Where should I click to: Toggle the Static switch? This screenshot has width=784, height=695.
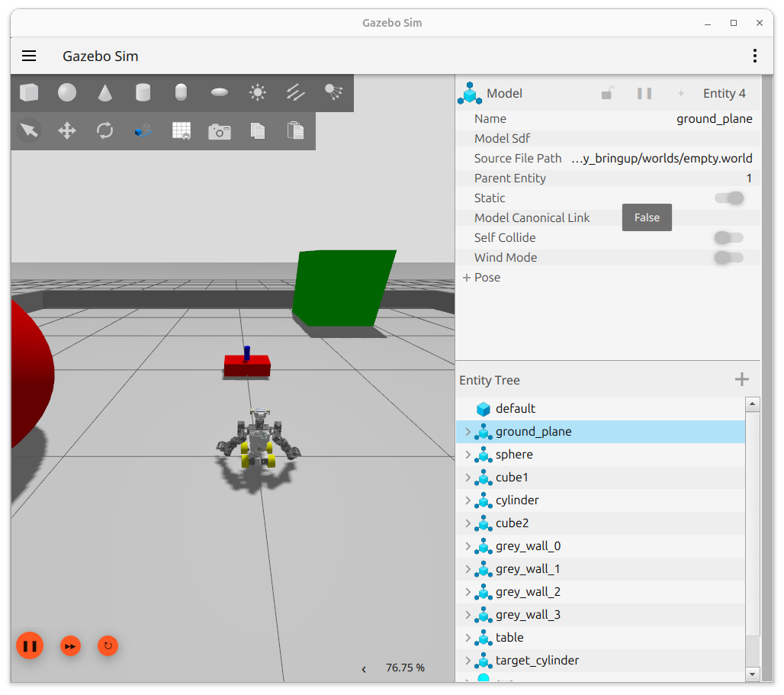click(728, 198)
